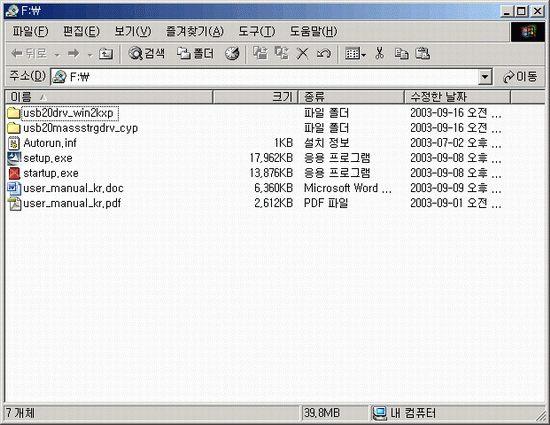The width and height of the screenshot is (550, 425).
Task: Go up one folder level
Action: (106, 54)
